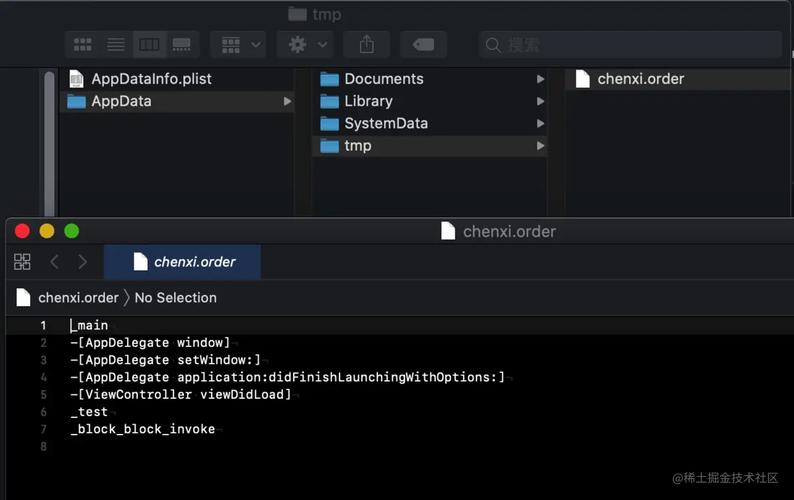Expand the Library folder arrow
This screenshot has height=500, width=794.
pos(540,101)
